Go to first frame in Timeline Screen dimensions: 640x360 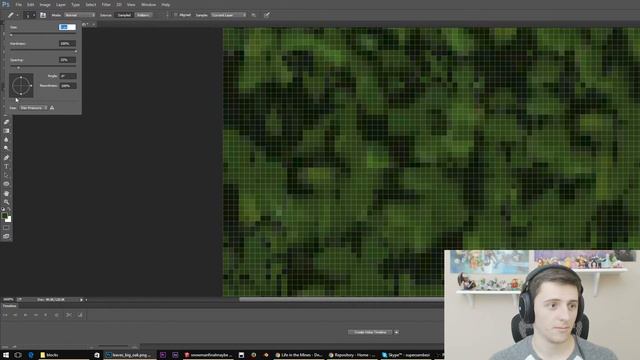pyautogui.click(x=5, y=315)
